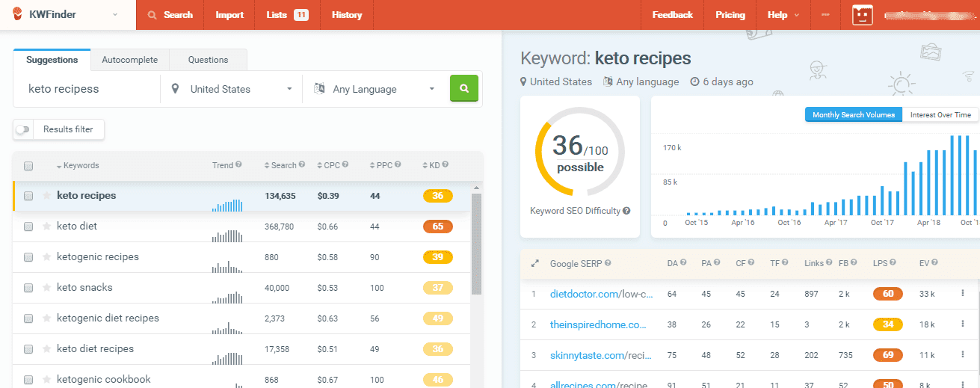Star the keto snacks keyword
980x388 pixels.
(x=47, y=288)
